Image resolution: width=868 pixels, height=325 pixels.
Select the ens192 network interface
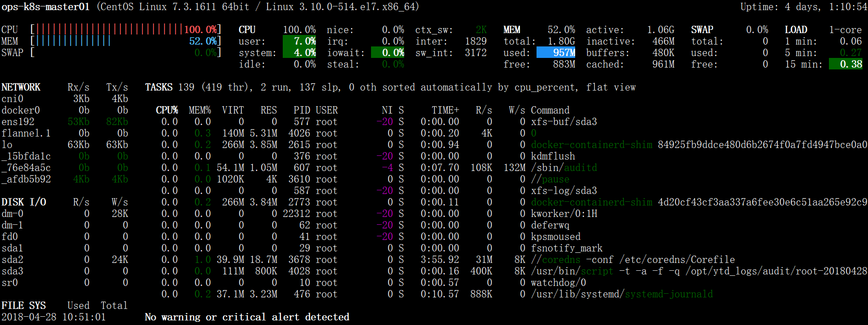(x=65, y=122)
